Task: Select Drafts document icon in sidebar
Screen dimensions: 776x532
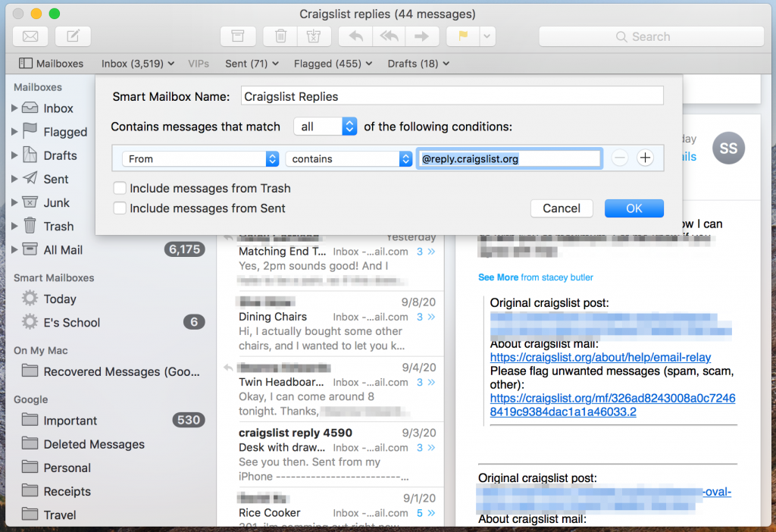Action: [x=30, y=155]
